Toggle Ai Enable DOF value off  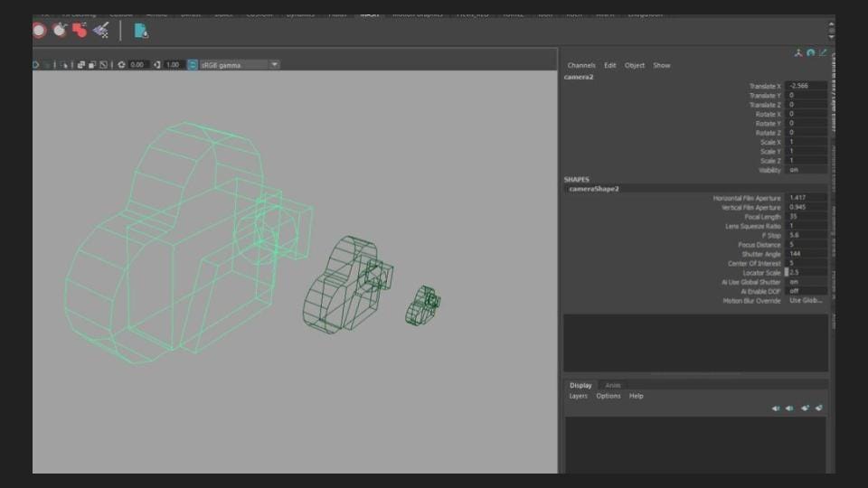[x=806, y=291]
